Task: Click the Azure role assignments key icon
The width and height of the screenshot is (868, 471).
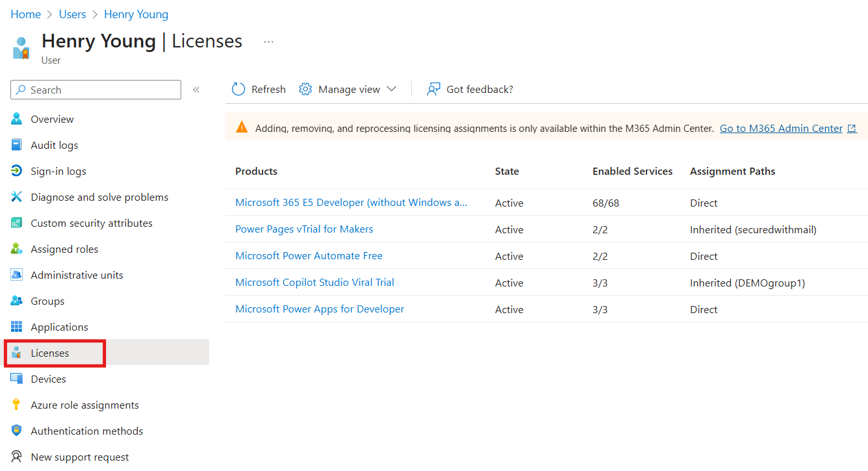Action: coord(16,405)
